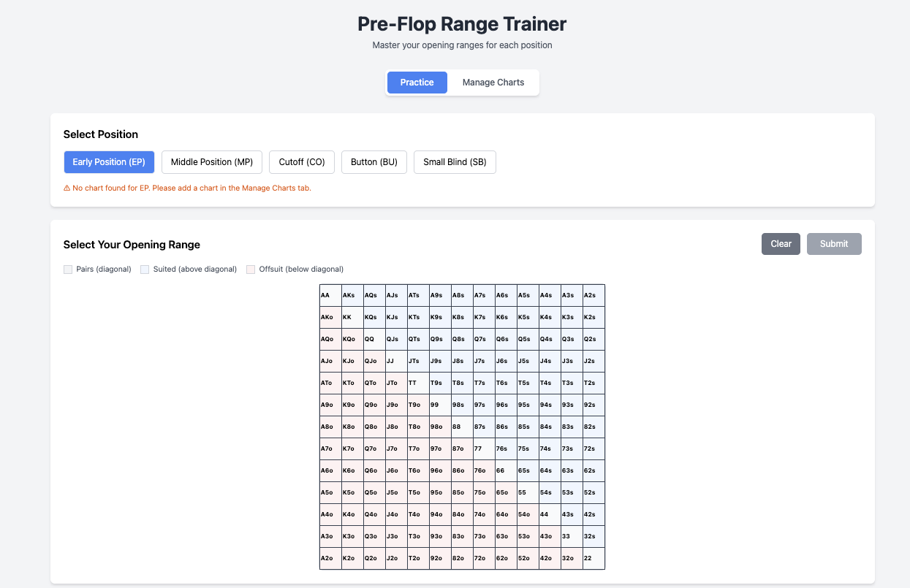Select the ATs hand cell
910x588 pixels.
pyautogui.click(x=419, y=296)
